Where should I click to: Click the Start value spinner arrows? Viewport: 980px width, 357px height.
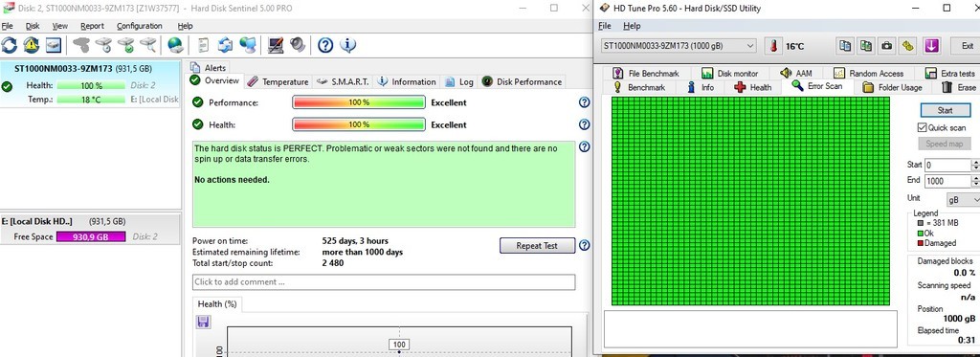(975, 165)
